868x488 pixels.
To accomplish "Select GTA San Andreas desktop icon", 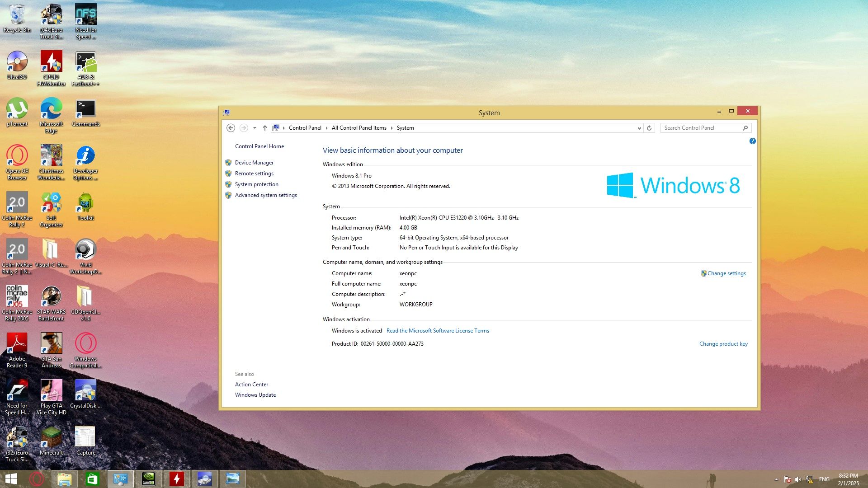I will point(51,350).
